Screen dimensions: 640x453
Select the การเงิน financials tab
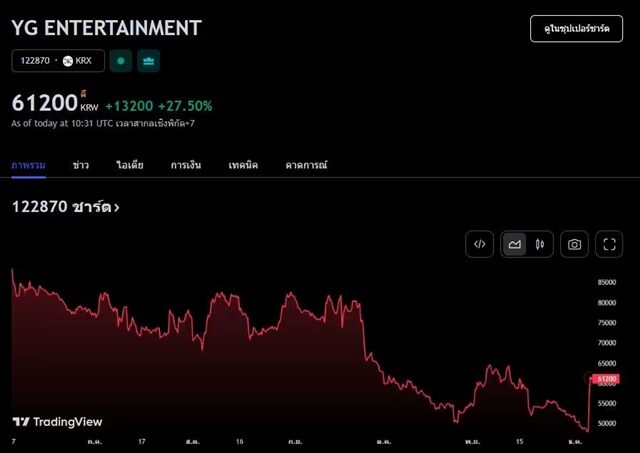pos(186,165)
